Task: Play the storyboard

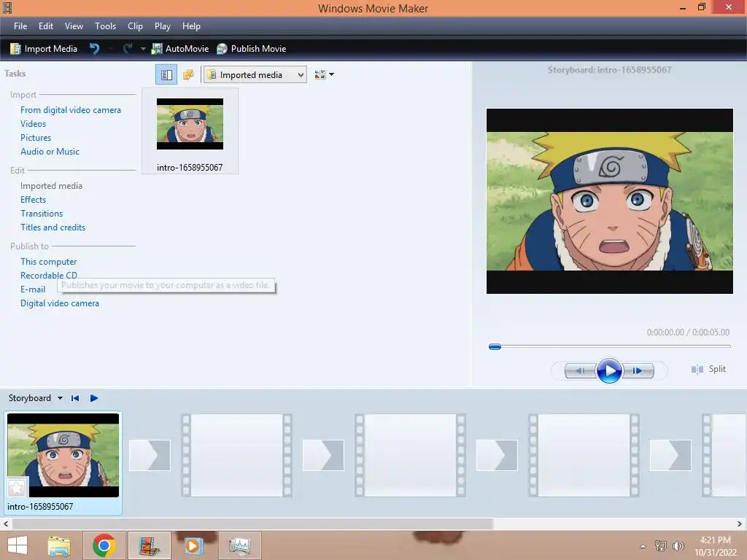Action: pos(94,398)
